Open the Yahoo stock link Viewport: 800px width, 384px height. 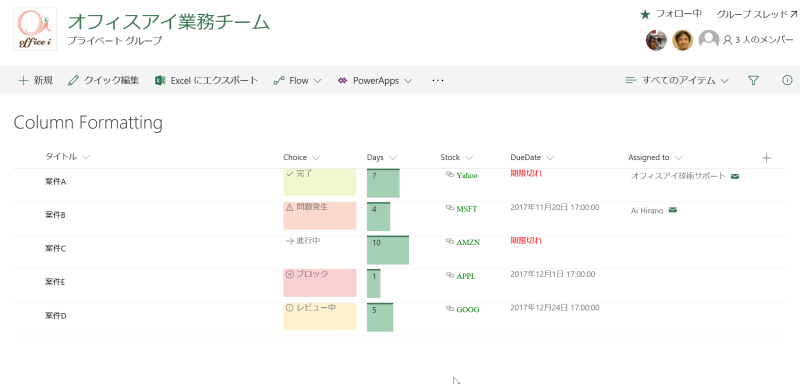[x=467, y=175]
